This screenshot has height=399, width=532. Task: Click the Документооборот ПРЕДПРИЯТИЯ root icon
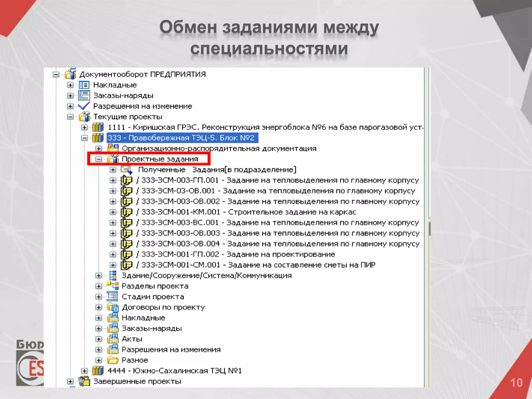tap(70, 74)
